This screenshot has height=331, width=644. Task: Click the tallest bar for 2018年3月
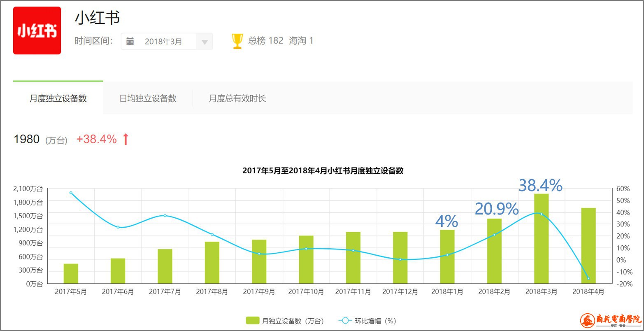[x=542, y=239]
